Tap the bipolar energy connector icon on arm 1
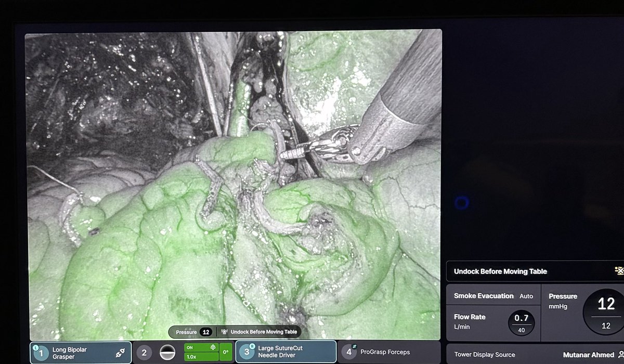The image size is (624, 364). (x=120, y=353)
